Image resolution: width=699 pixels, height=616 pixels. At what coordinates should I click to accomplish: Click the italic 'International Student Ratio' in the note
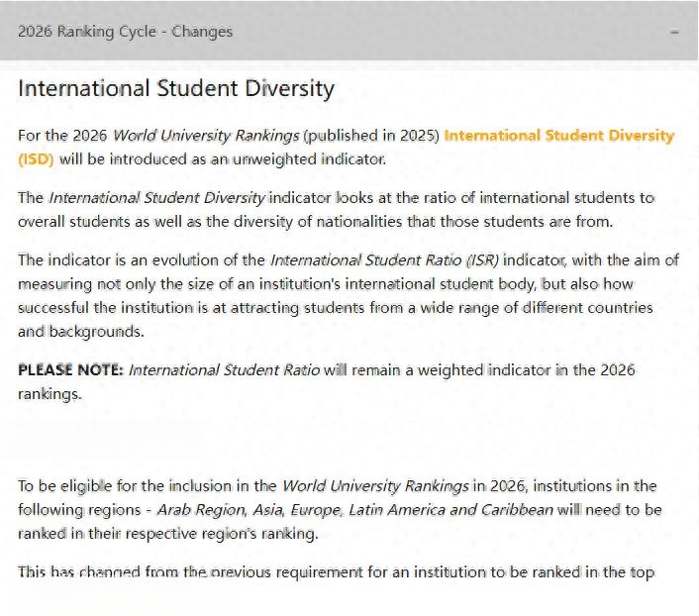pyautogui.click(x=224, y=369)
